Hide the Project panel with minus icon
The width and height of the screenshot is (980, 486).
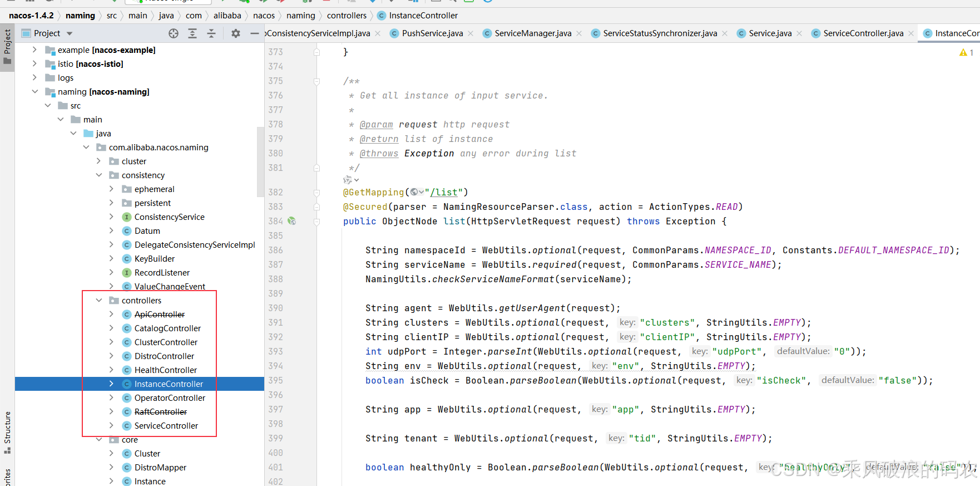click(254, 33)
